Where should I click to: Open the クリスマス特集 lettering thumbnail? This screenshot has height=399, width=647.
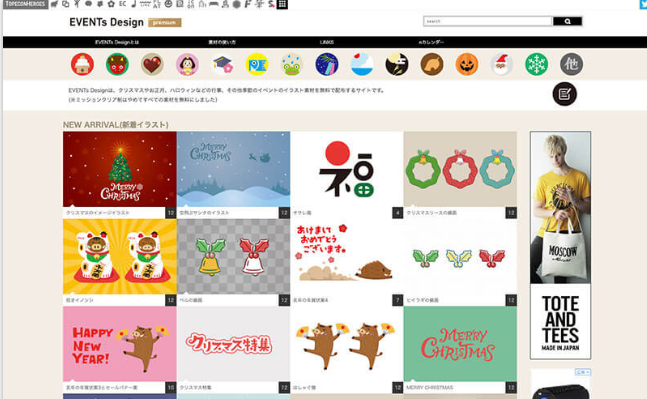click(233, 344)
